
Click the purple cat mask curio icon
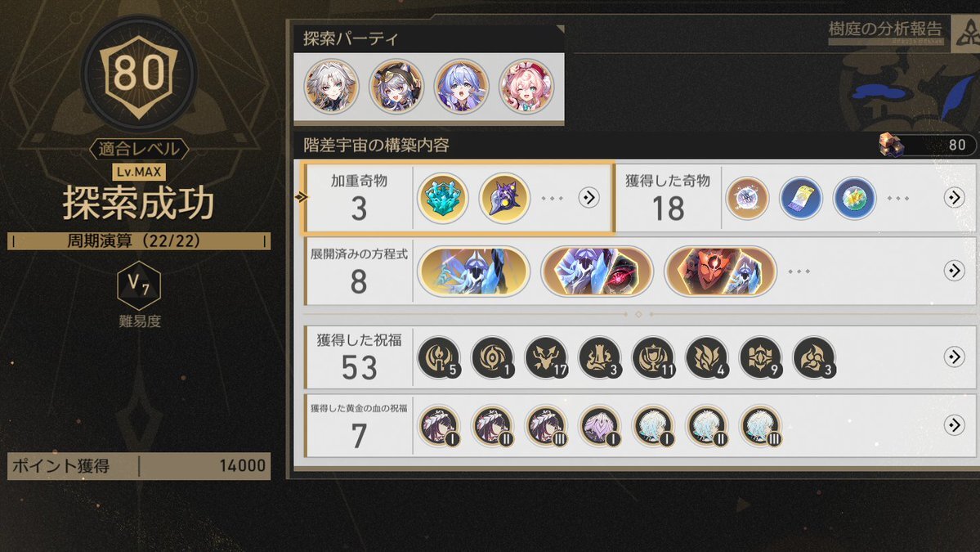point(503,198)
